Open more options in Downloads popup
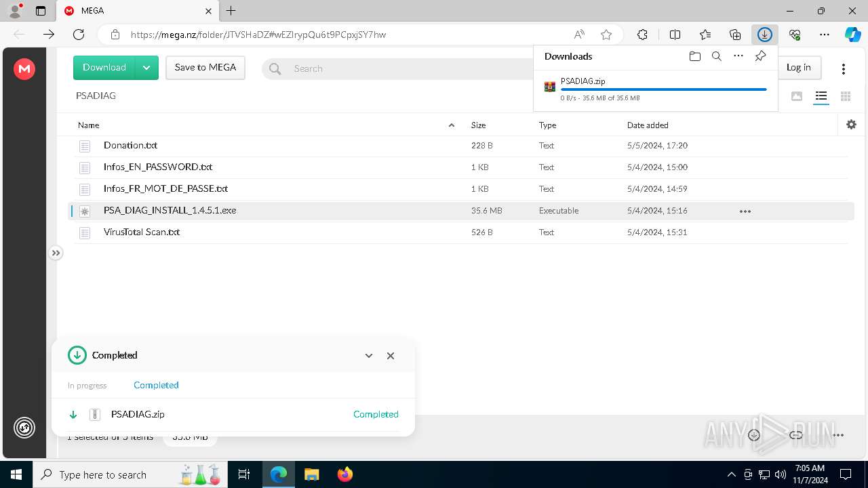The image size is (868, 488). 738,56
